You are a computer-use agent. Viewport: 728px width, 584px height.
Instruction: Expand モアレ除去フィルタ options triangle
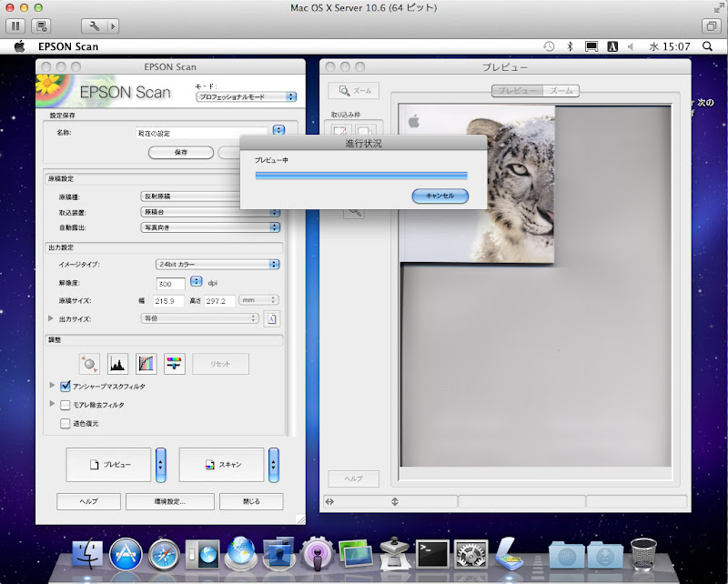(52, 404)
